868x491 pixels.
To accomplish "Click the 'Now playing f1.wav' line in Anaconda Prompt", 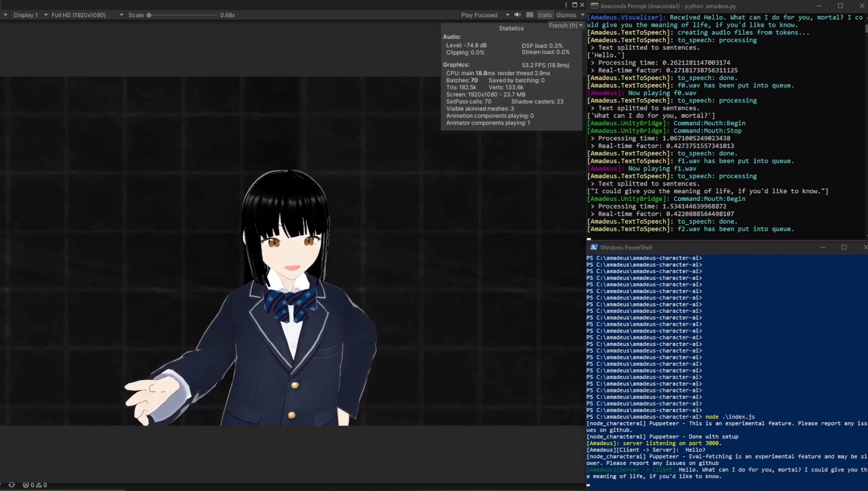I will pos(642,169).
